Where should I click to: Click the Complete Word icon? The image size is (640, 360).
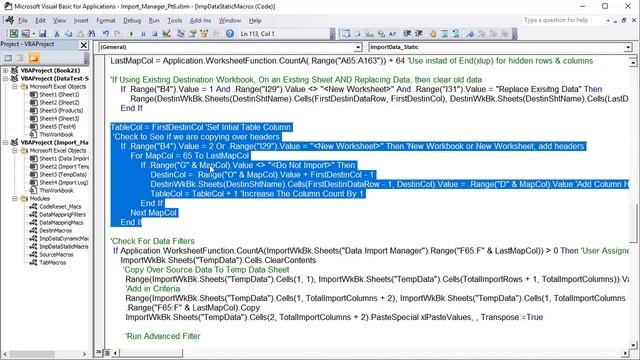pyautogui.click(x=393, y=34)
